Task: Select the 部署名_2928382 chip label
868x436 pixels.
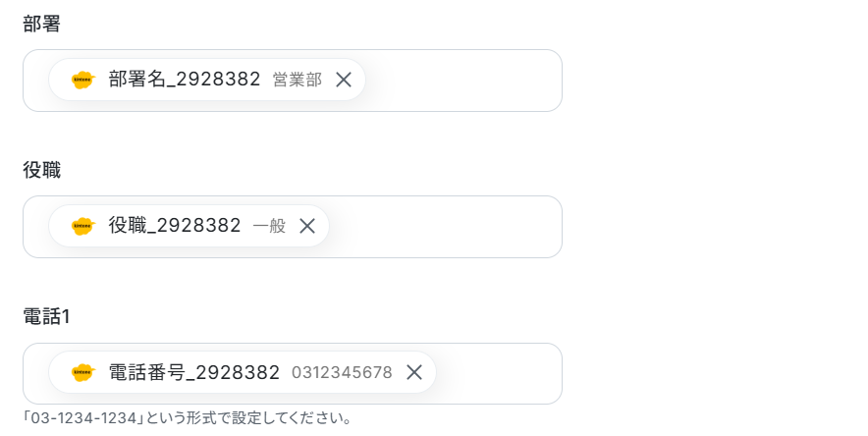Action: pyautogui.click(x=185, y=80)
